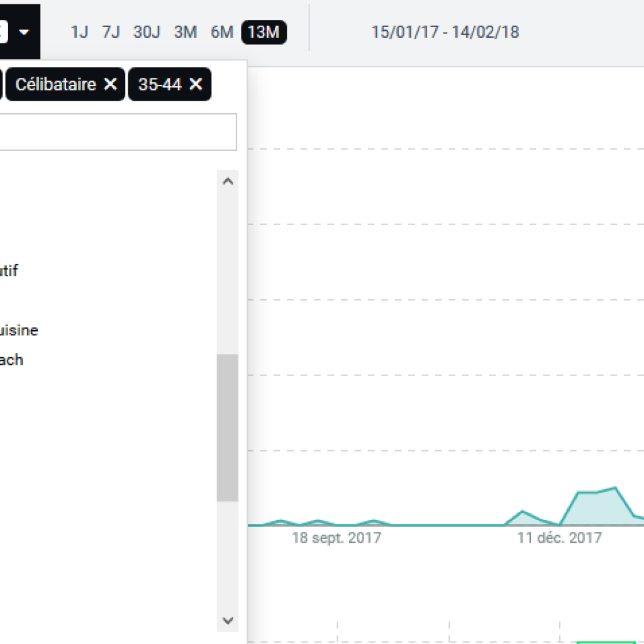Image resolution: width=644 pixels, height=644 pixels.
Task: Choose the list item ending in "uisine"
Action: tap(19, 330)
